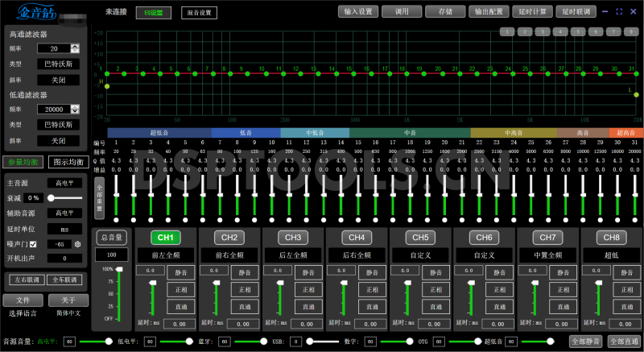Mute CH1 with its 静音 button
The image size is (644, 352).
pyautogui.click(x=182, y=272)
